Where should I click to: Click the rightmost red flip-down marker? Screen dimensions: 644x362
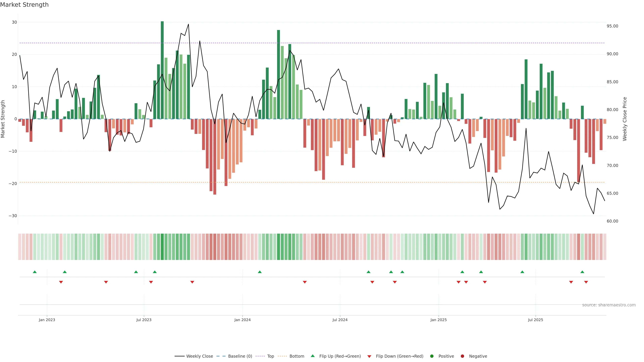[586, 282]
